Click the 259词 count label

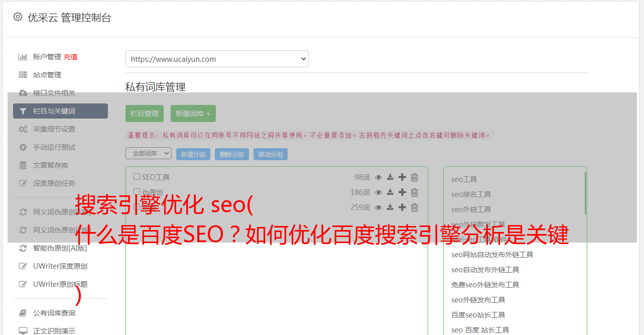360,207
